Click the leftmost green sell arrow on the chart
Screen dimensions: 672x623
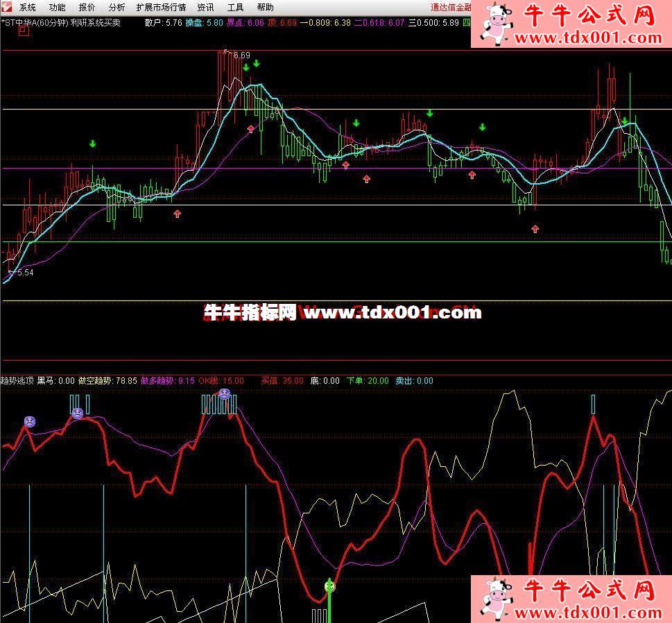tap(93, 144)
